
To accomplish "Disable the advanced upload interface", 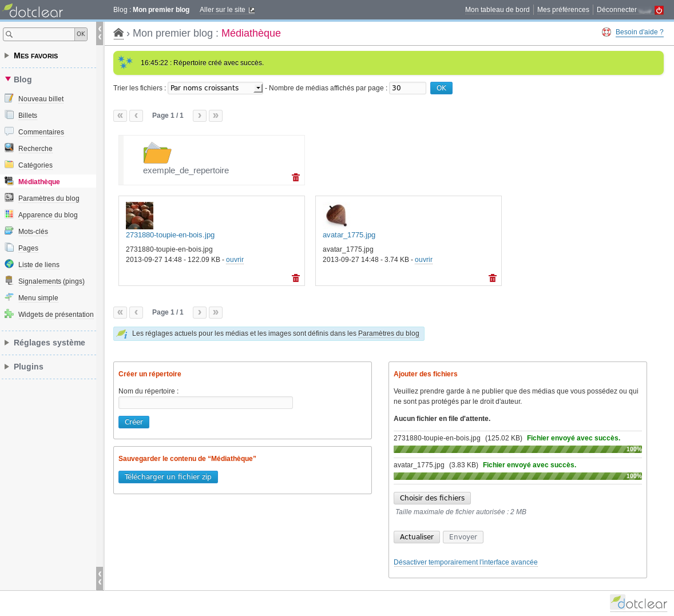I will pos(465,562).
